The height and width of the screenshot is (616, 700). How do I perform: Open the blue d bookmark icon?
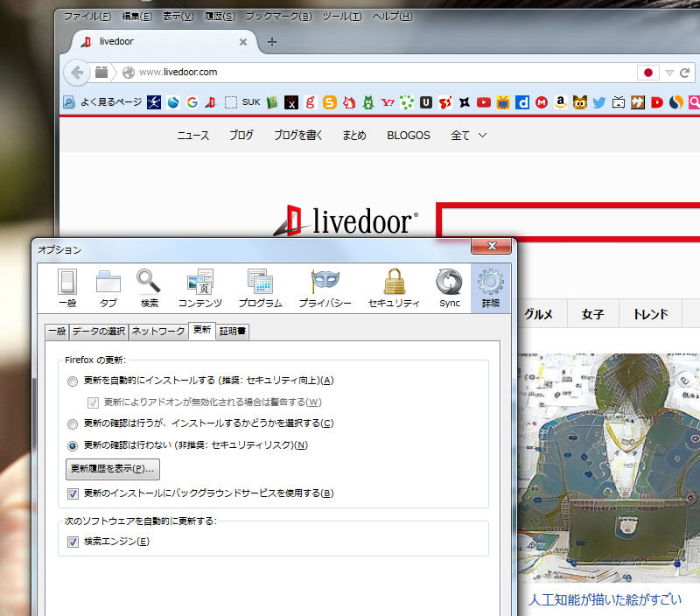521,102
